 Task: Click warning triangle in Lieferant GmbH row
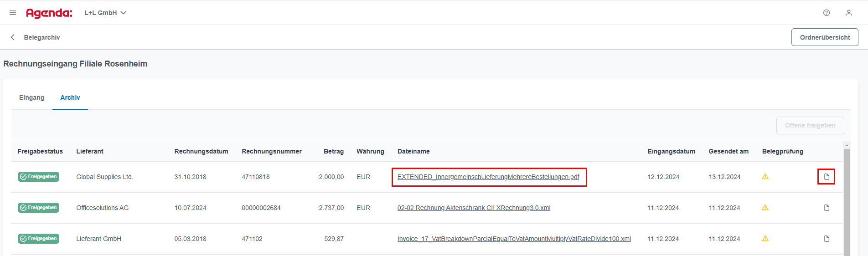click(x=765, y=239)
